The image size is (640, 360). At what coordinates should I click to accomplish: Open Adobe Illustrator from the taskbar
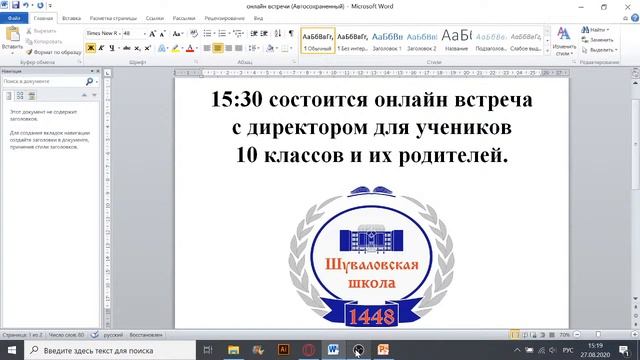coord(283,350)
